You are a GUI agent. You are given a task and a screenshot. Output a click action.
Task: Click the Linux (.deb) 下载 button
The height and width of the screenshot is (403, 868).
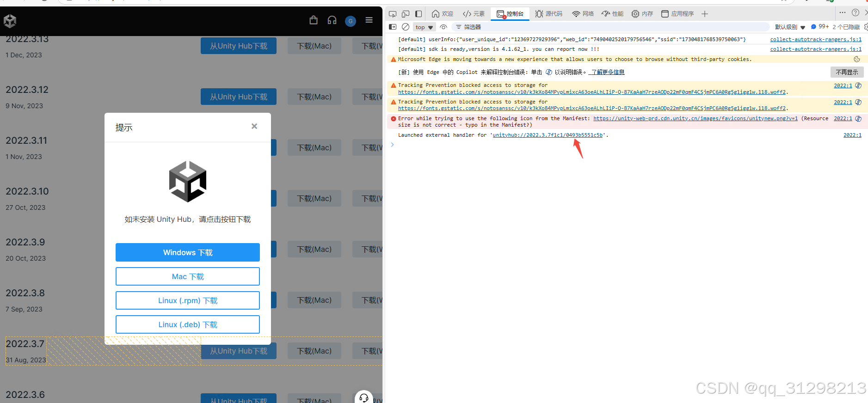point(188,324)
